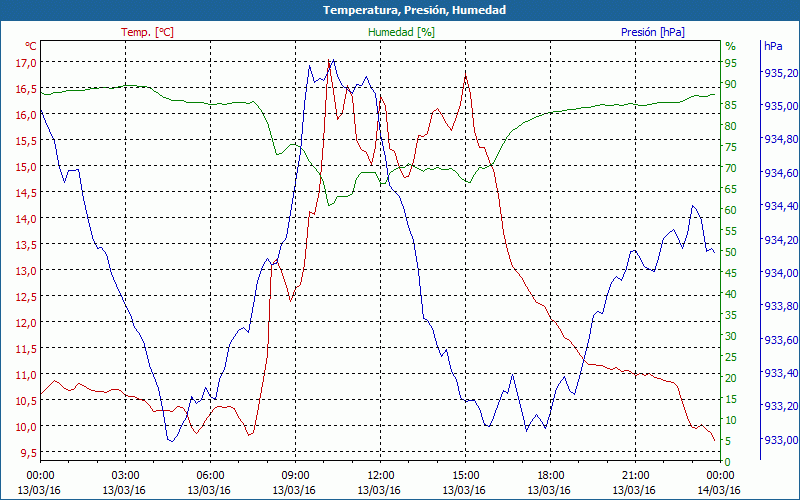
Task: Choose humidity axis value "30"
Action: (x=731, y=336)
